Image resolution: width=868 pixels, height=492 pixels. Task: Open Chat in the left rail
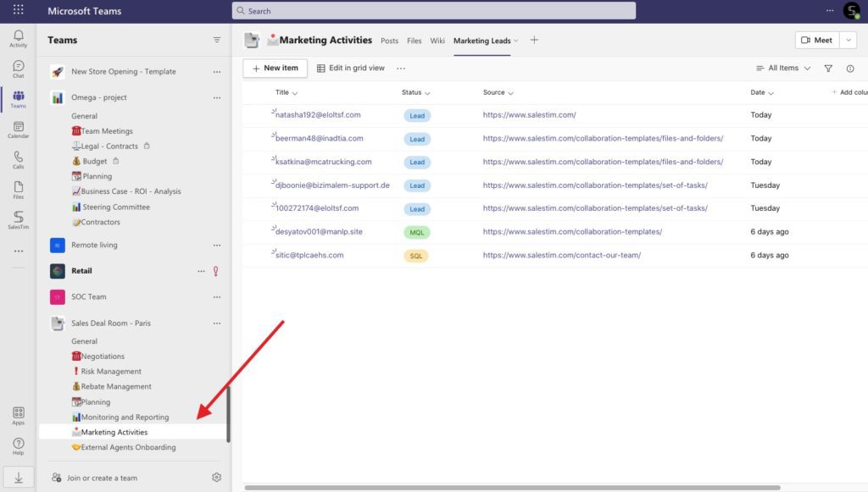19,69
